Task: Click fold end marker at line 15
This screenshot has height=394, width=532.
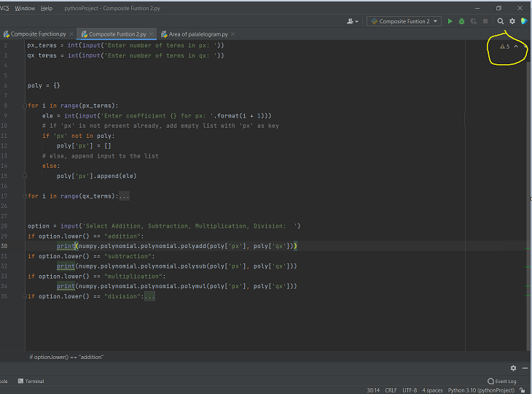Action: click(x=25, y=176)
